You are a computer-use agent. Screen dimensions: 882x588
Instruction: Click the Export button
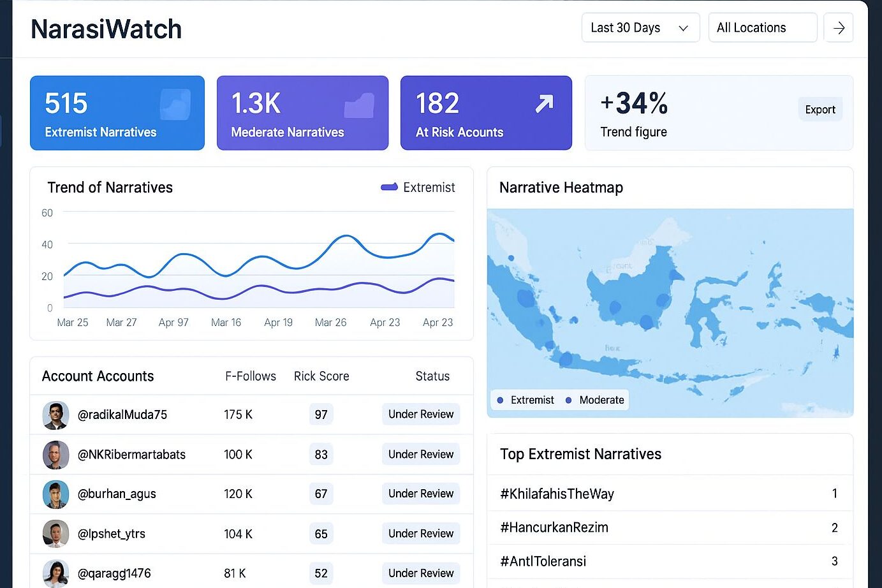[820, 110]
